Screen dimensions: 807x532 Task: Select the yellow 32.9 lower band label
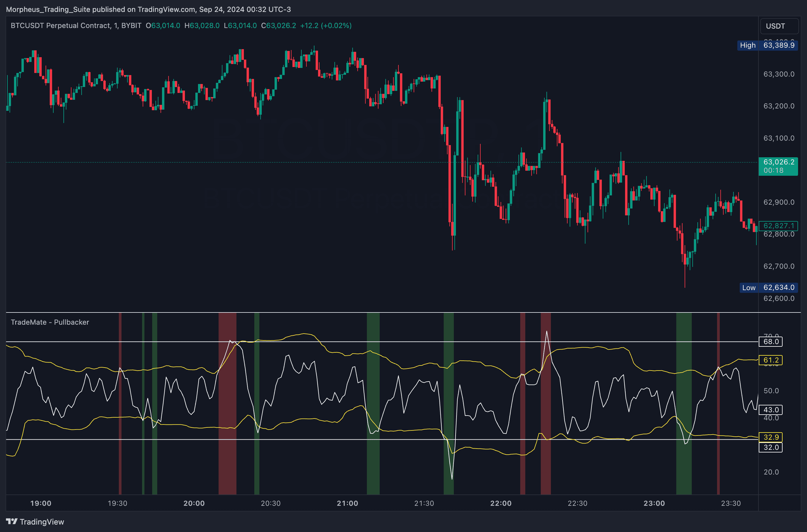click(x=770, y=437)
